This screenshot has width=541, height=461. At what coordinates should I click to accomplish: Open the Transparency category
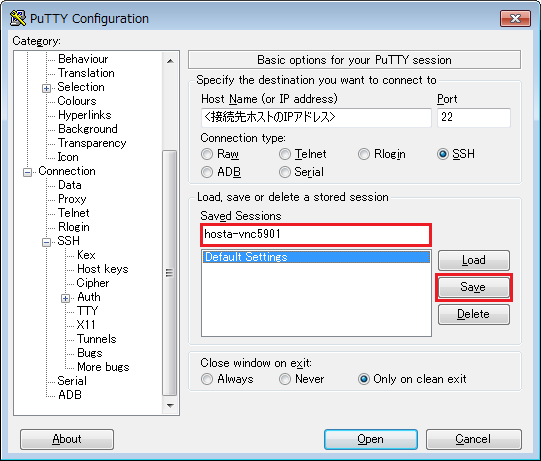pyautogui.click(x=92, y=143)
